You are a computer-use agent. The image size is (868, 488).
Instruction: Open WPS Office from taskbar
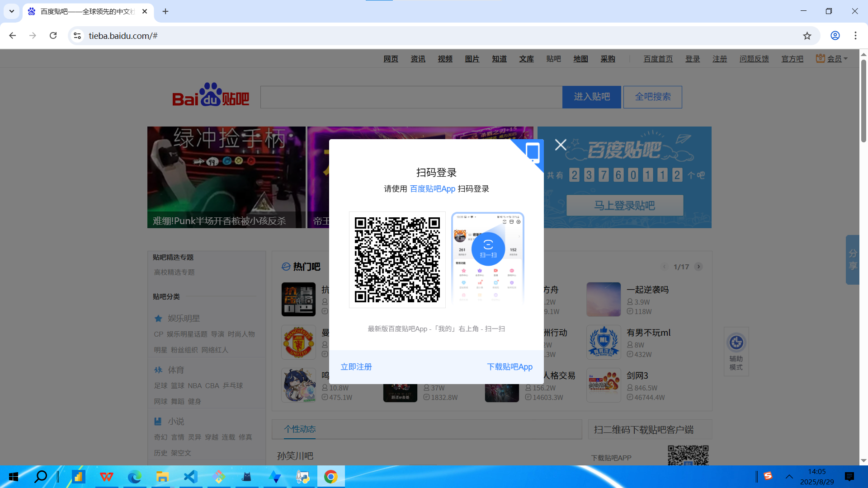[106, 477]
